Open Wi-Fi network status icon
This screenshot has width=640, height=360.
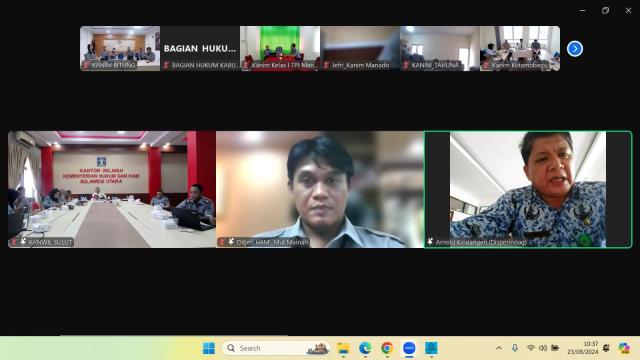coord(531,348)
